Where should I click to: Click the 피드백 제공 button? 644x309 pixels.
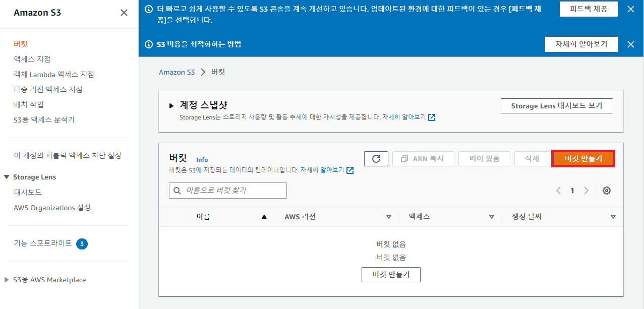coord(589,9)
